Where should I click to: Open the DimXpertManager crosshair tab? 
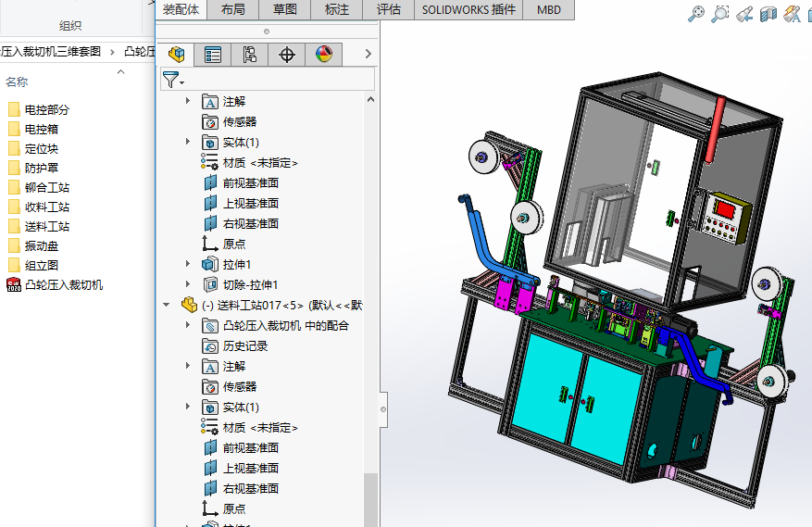click(x=287, y=55)
